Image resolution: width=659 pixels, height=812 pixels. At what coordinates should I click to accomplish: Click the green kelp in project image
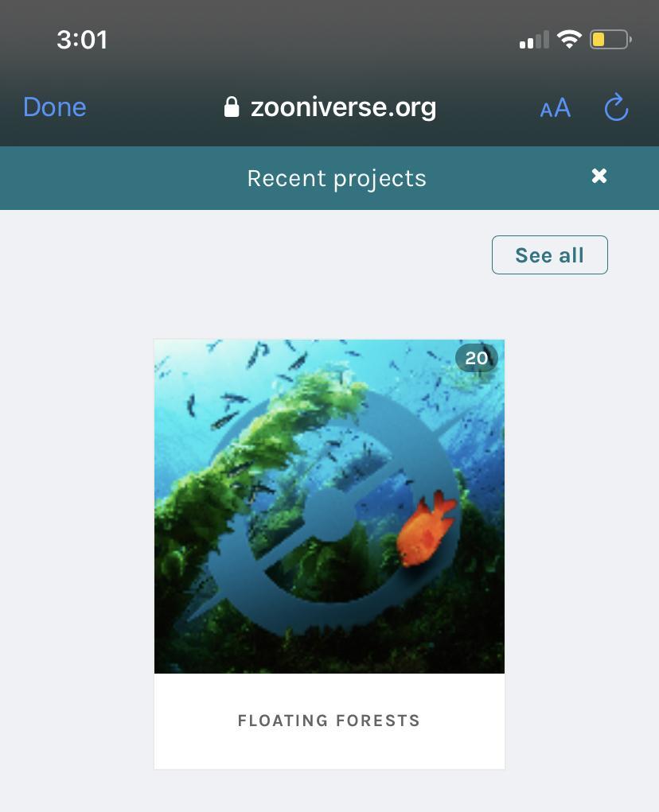[244, 456]
